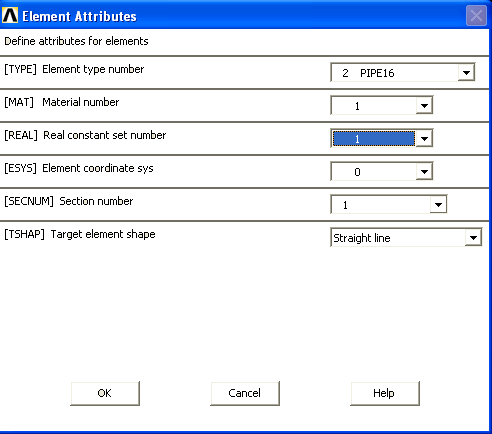Click '[TYPE] Element type number' label
492x434 pixels.
[74, 69]
